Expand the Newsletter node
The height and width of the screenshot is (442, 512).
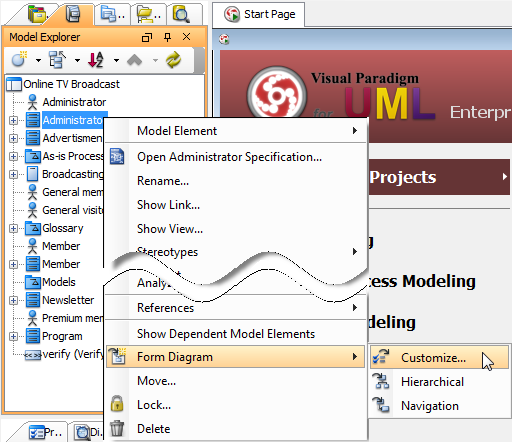coord(13,300)
